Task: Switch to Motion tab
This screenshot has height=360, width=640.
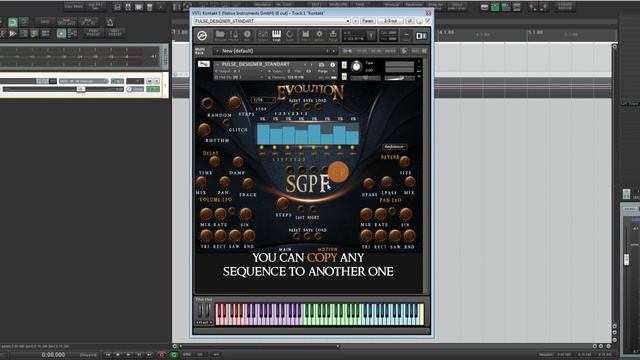Action: pyautogui.click(x=327, y=249)
